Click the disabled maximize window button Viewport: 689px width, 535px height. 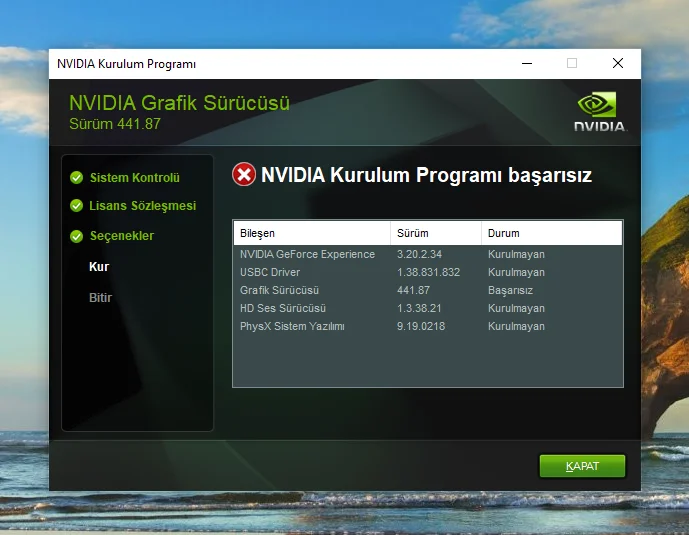click(572, 64)
